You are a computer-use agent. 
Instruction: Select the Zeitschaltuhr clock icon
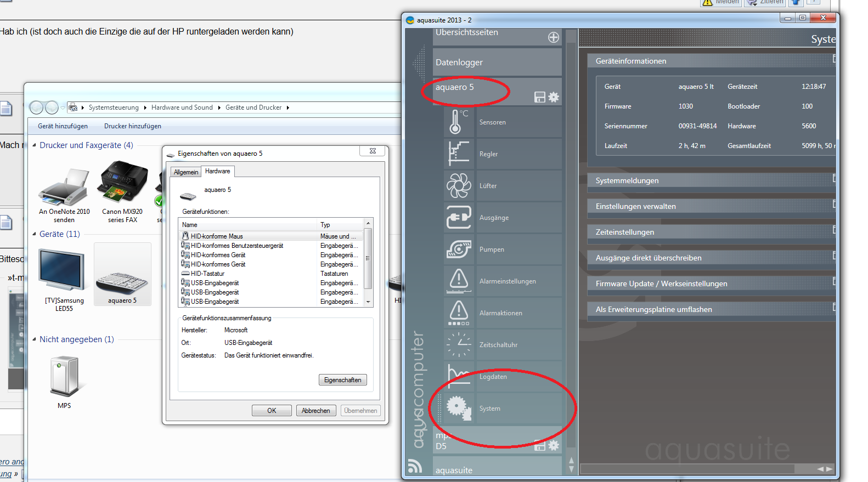458,344
